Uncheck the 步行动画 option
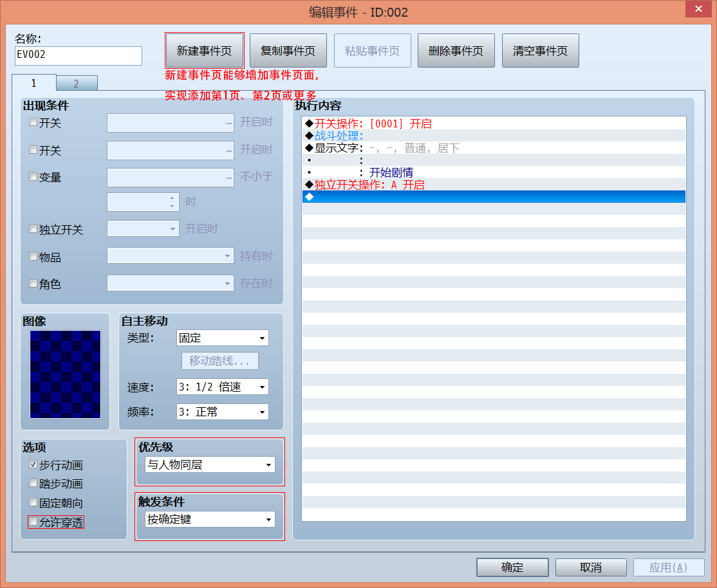 (33, 464)
